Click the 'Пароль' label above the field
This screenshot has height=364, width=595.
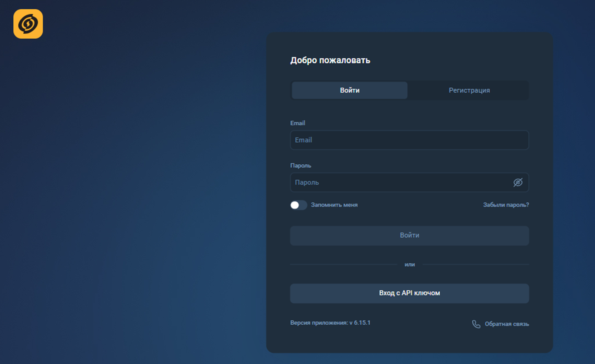(300, 165)
